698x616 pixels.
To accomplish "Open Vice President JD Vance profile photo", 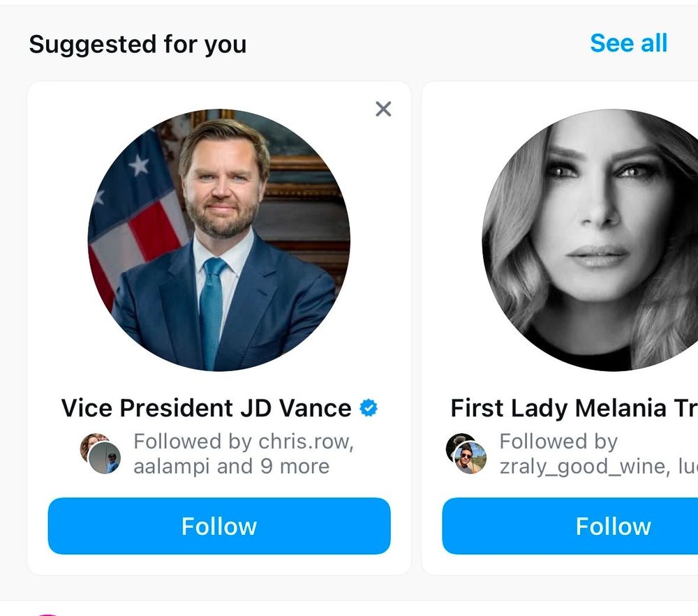I will (219, 240).
